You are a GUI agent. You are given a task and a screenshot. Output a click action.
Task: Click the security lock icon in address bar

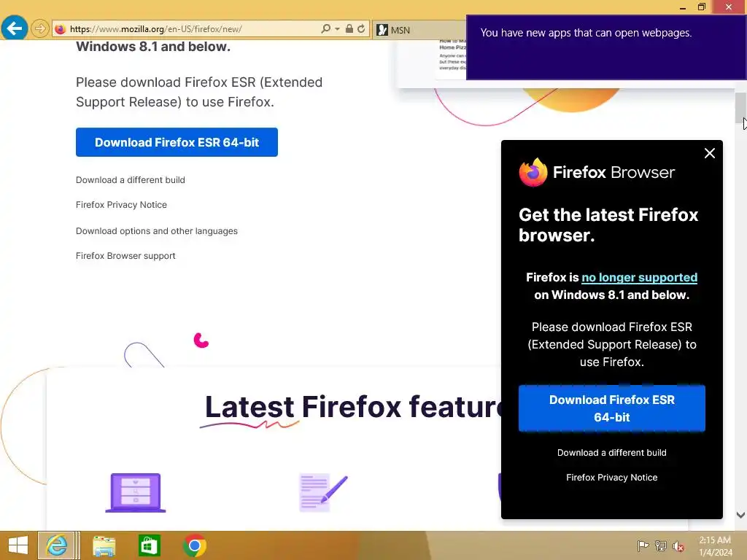349,29
